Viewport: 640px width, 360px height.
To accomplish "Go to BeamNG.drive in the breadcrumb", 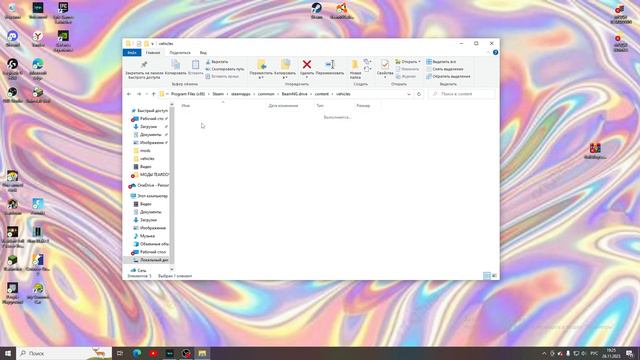I will coord(294,94).
